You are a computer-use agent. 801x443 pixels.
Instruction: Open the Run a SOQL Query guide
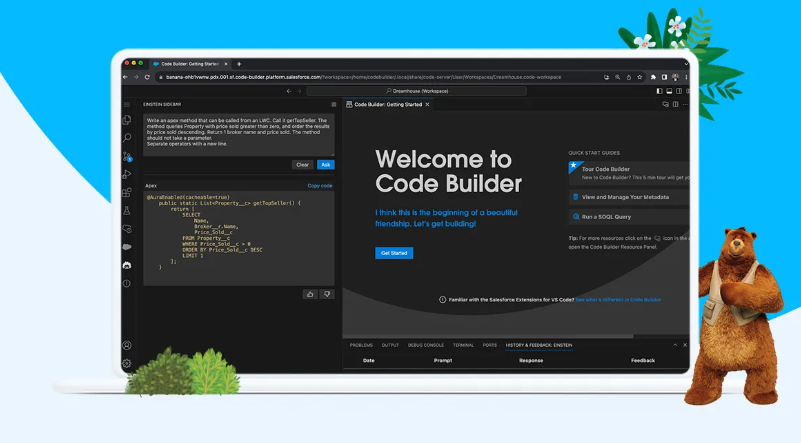click(x=629, y=217)
